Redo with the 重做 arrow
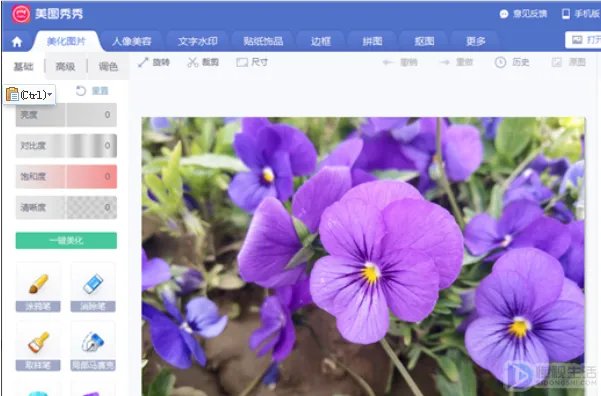The width and height of the screenshot is (601, 396). point(456,62)
